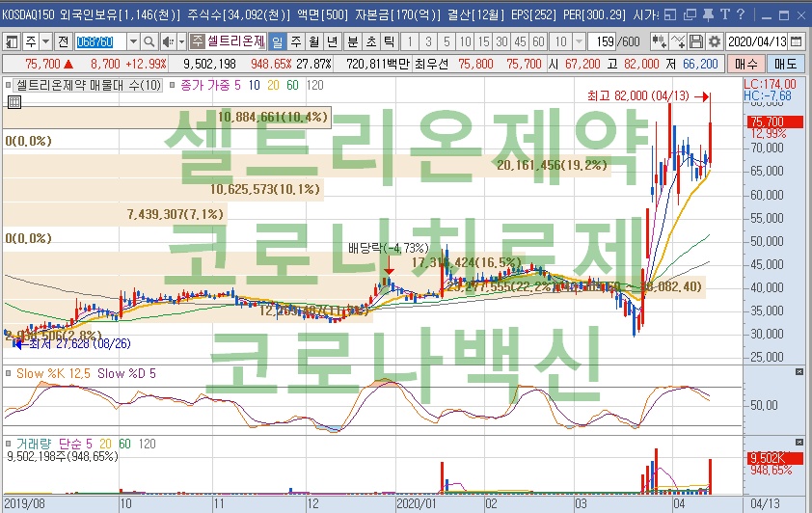Viewport: 812px width, 513px height.
Task: Click the speaker sound icon
Action: tap(168, 41)
